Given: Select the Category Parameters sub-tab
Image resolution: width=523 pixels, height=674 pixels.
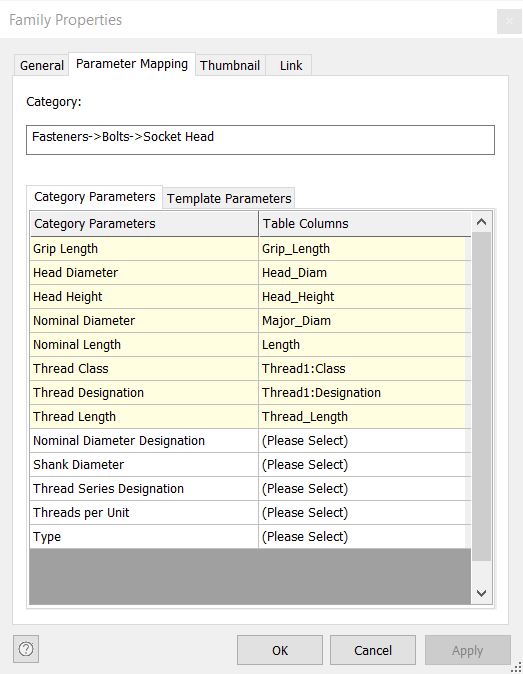Looking at the screenshot, I should pos(95,197).
